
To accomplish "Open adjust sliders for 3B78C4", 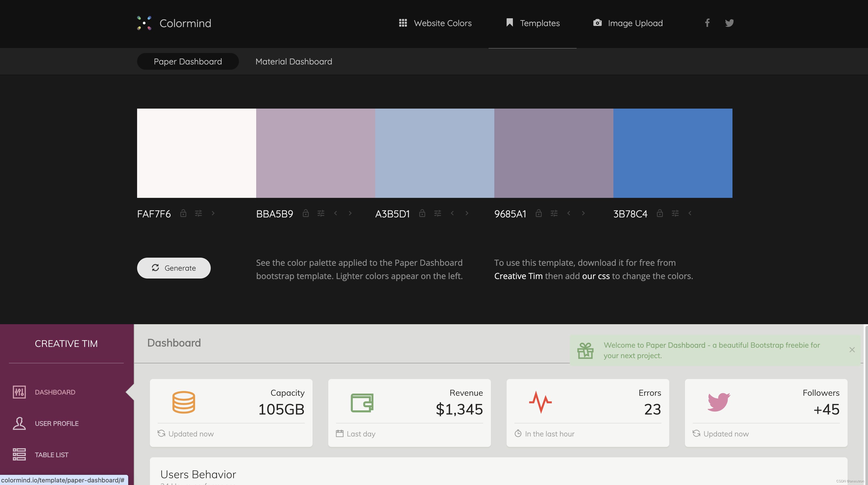I will 675,213.
